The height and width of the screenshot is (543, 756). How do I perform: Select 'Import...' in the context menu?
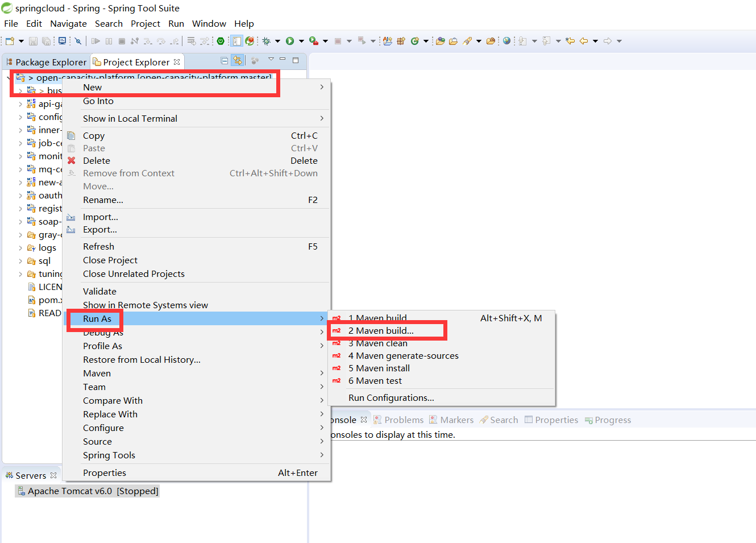(x=101, y=217)
